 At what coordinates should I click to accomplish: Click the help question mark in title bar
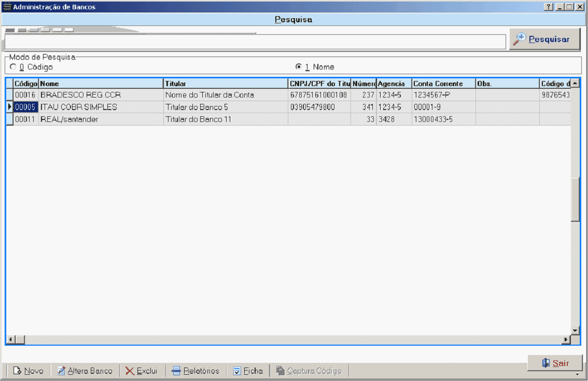549,7
